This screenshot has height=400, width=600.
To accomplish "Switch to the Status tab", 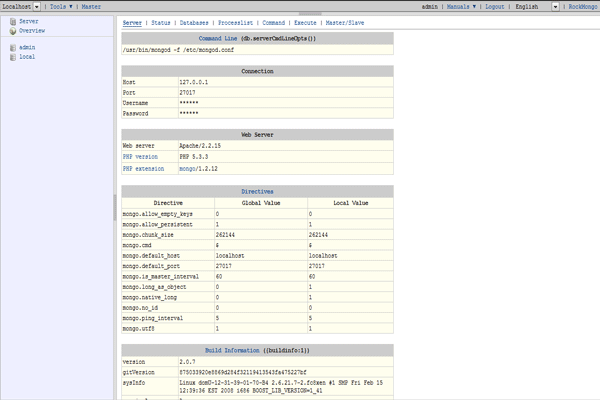I will 160,21.
